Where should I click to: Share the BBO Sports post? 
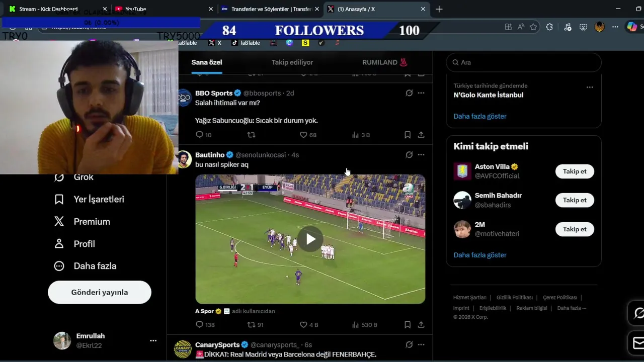click(421, 135)
